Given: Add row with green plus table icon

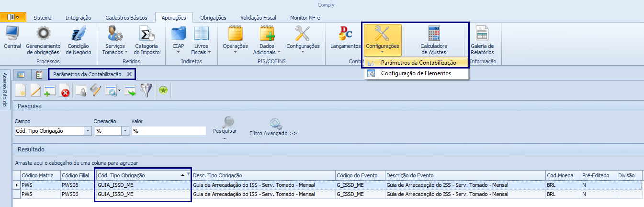Looking at the screenshot, I should (50, 91).
